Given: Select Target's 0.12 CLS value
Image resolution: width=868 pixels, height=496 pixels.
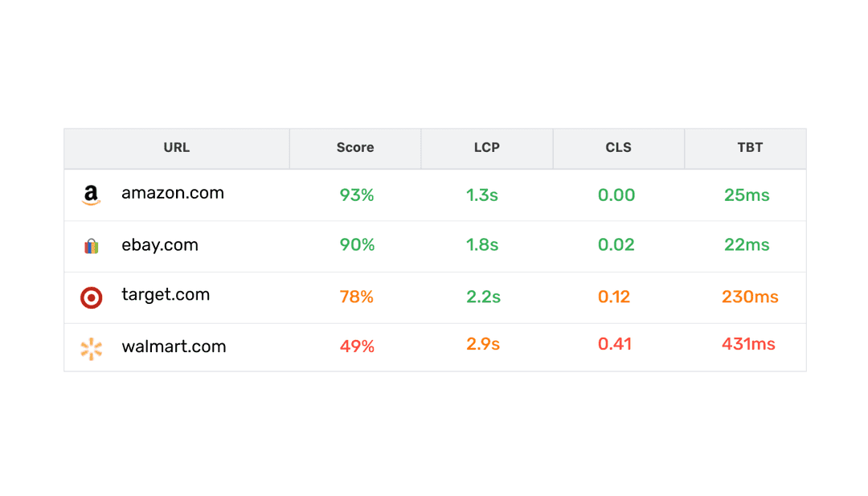Looking at the screenshot, I should 616,297.
